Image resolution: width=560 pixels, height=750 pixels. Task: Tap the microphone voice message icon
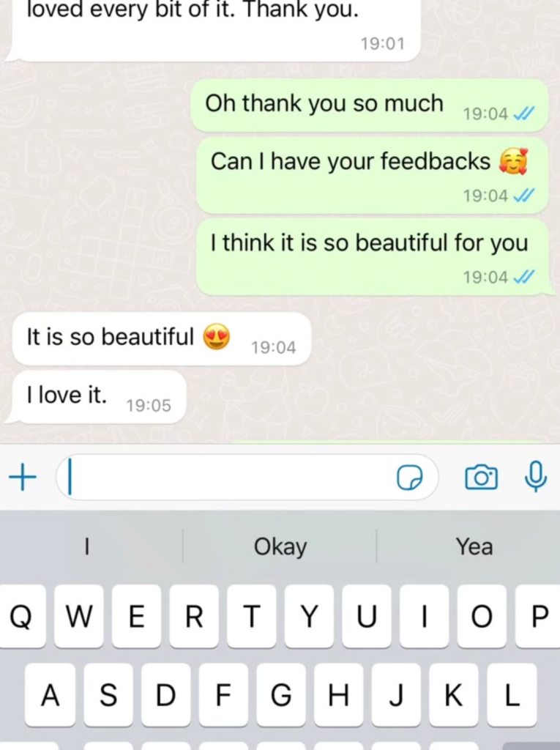pyautogui.click(x=536, y=476)
